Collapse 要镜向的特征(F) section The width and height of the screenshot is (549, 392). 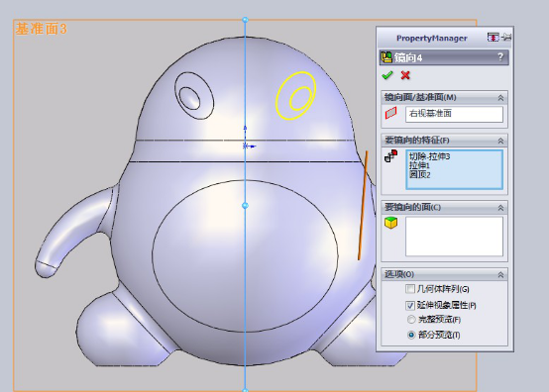click(x=500, y=141)
